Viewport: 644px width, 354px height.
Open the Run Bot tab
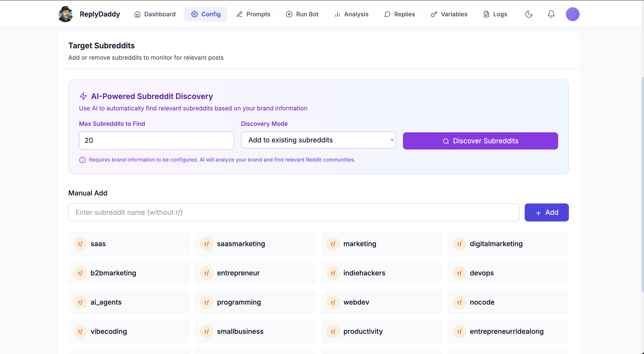coord(302,14)
